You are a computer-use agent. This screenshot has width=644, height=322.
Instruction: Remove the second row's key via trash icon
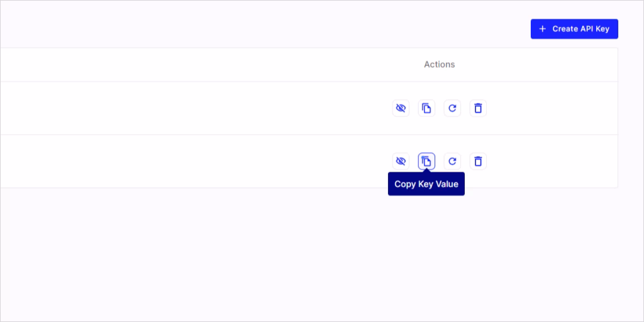[478, 162]
